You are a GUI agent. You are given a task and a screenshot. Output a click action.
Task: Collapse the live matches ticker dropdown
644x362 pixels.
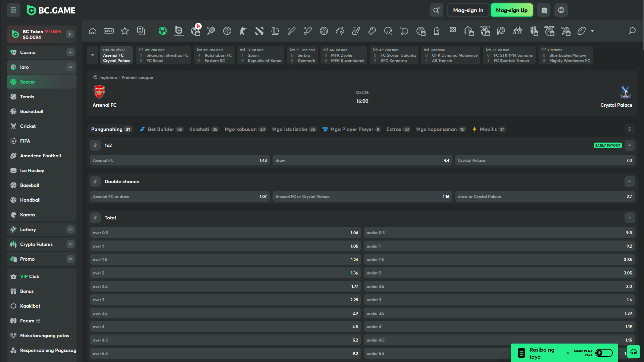(93, 55)
